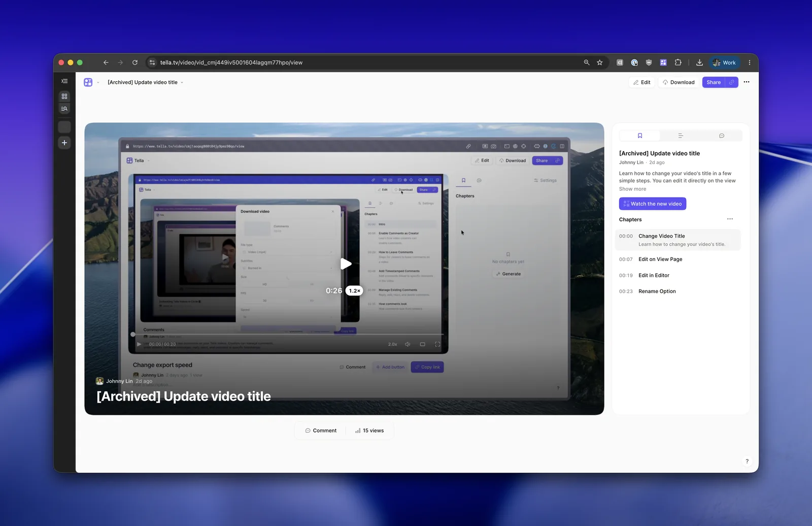This screenshot has width=812, height=526.
Task: Toggle the sidebar expand icon
Action: tap(64, 81)
